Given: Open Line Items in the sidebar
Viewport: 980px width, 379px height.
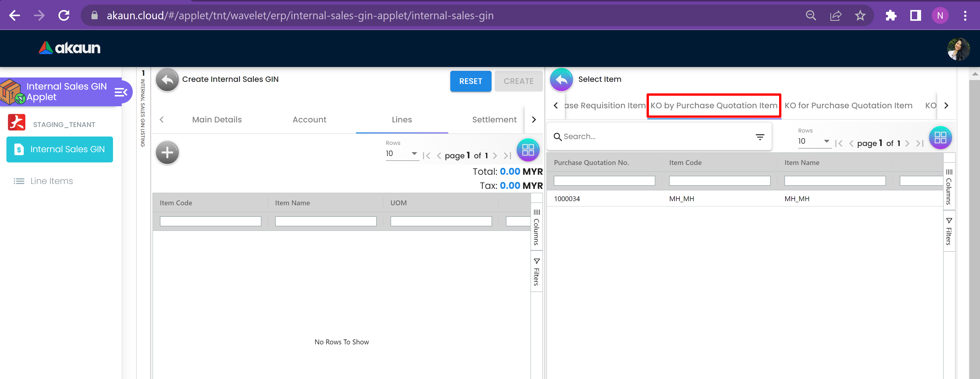Looking at the screenshot, I should 51,181.
